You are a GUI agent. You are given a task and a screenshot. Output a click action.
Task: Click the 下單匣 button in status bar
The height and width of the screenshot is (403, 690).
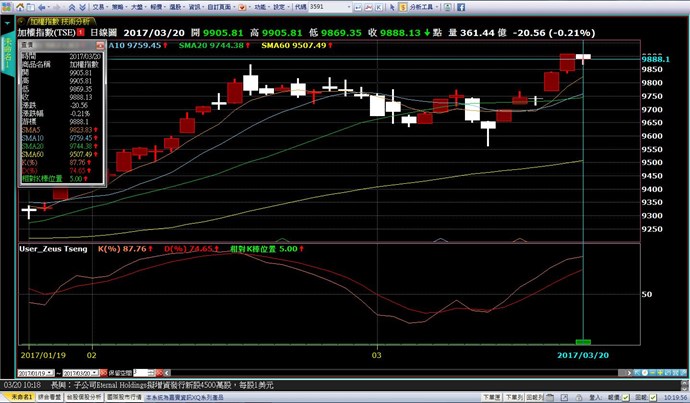tap(490, 396)
